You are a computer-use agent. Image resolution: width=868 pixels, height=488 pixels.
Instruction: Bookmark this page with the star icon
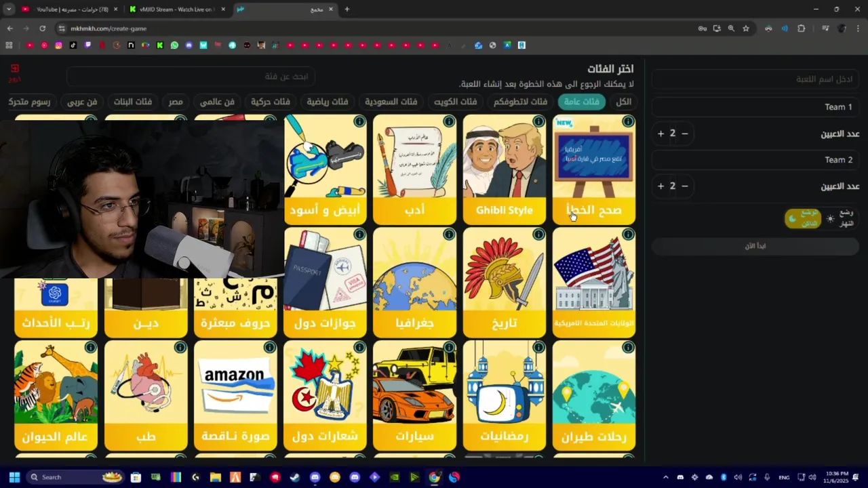tap(746, 28)
